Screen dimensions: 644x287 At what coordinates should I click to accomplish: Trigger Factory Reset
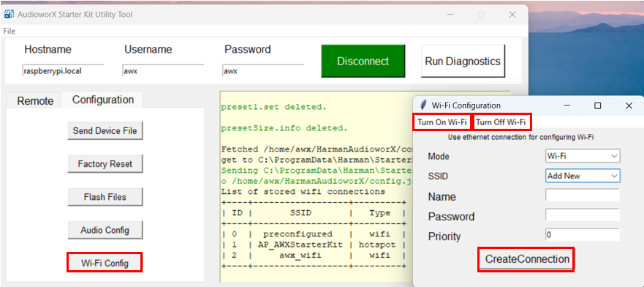click(105, 164)
